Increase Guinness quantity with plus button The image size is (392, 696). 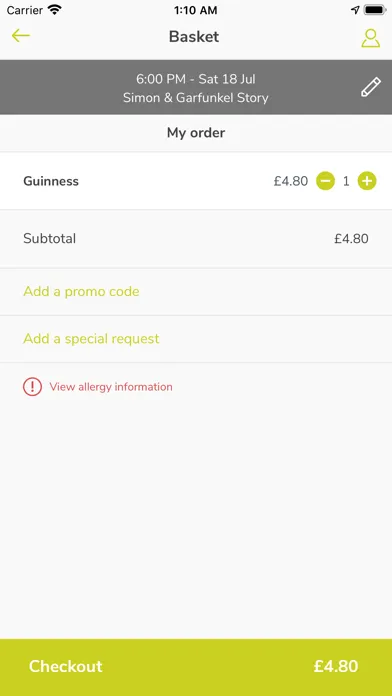pos(367,181)
